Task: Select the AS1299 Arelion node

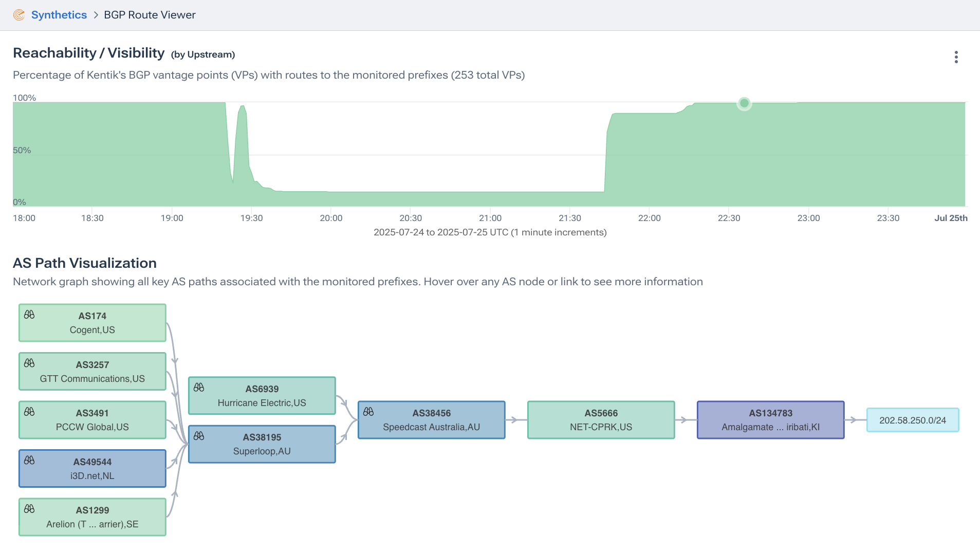Action: [x=93, y=517]
